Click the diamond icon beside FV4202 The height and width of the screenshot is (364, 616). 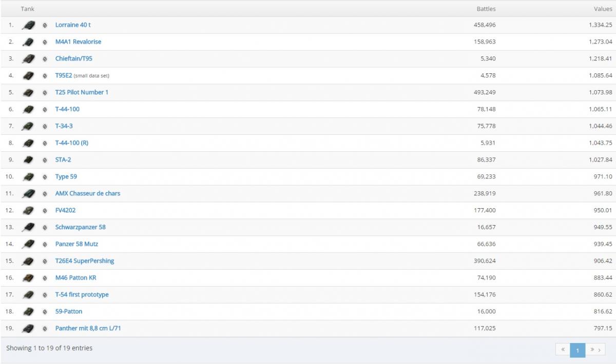click(x=45, y=211)
